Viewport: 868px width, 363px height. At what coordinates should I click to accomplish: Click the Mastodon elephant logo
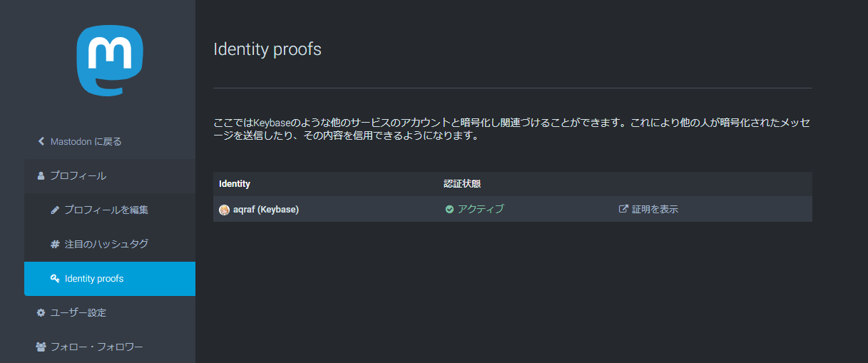(x=110, y=60)
